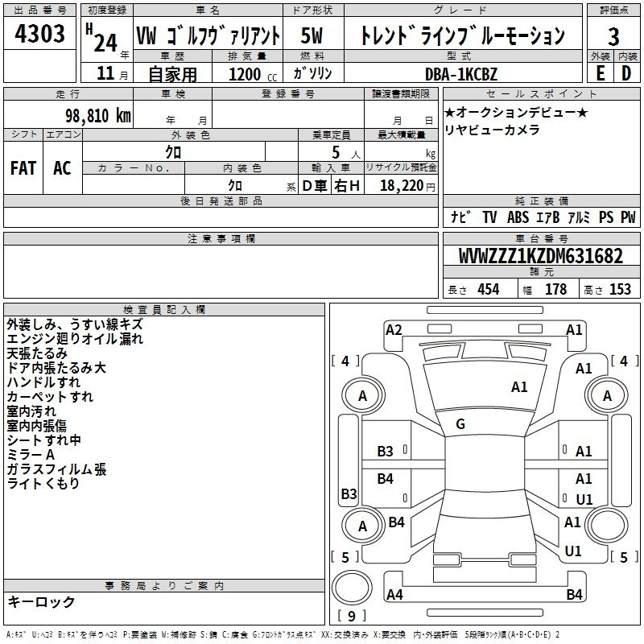Click the FAT shift type cell
The height and width of the screenshot is (644, 644).
pyautogui.click(x=23, y=167)
